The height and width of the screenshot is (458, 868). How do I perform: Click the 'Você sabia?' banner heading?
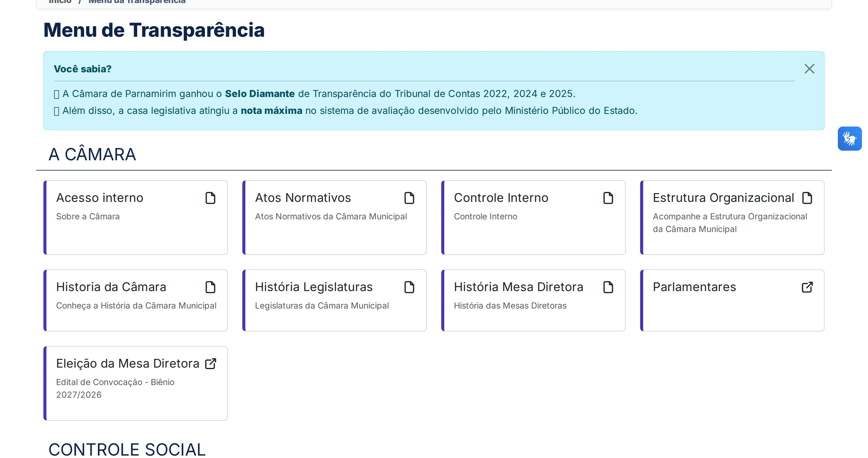(x=83, y=69)
